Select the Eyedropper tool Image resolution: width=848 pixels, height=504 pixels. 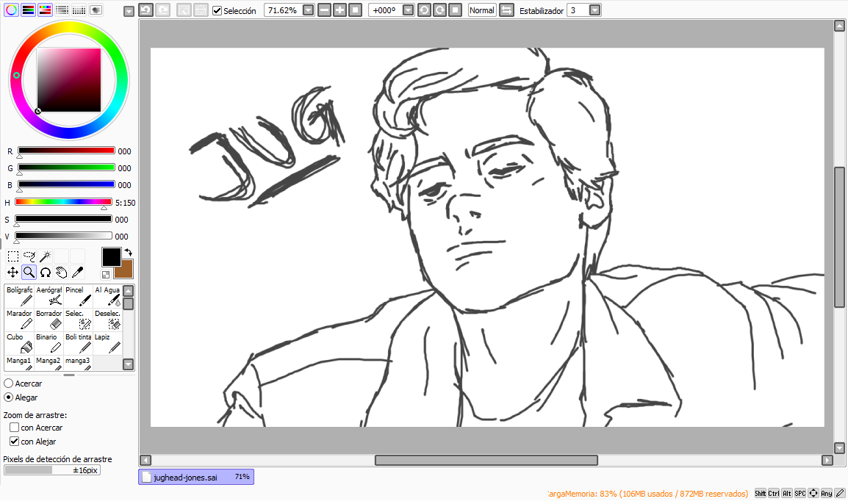pyautogui.click(x=78, y=273)
